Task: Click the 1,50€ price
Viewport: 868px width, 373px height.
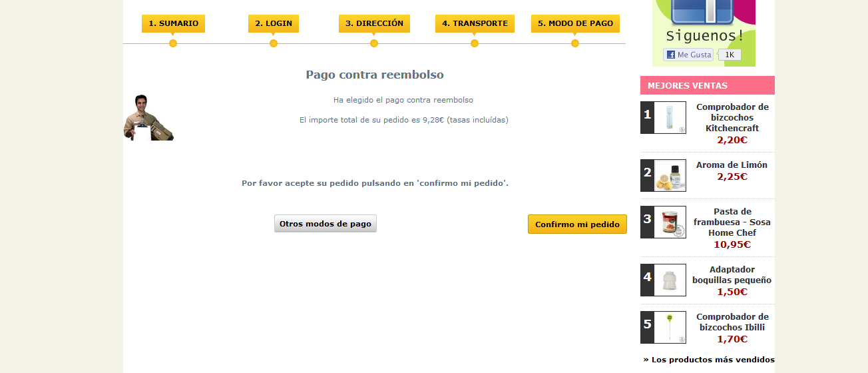Action: 732,292
